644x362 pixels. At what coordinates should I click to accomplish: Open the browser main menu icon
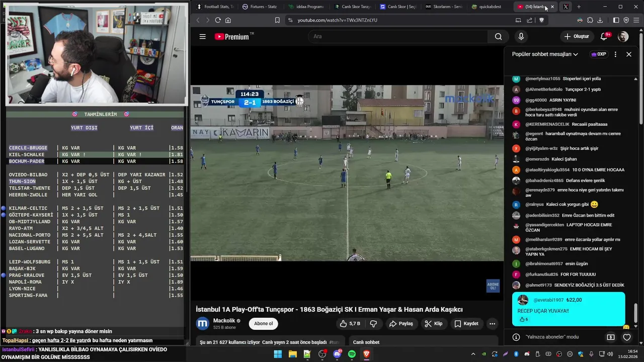coord(636,20)
